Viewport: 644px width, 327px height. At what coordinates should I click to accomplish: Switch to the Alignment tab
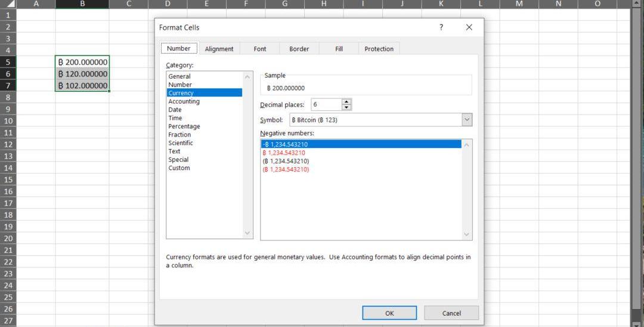(x=219, y=49)
